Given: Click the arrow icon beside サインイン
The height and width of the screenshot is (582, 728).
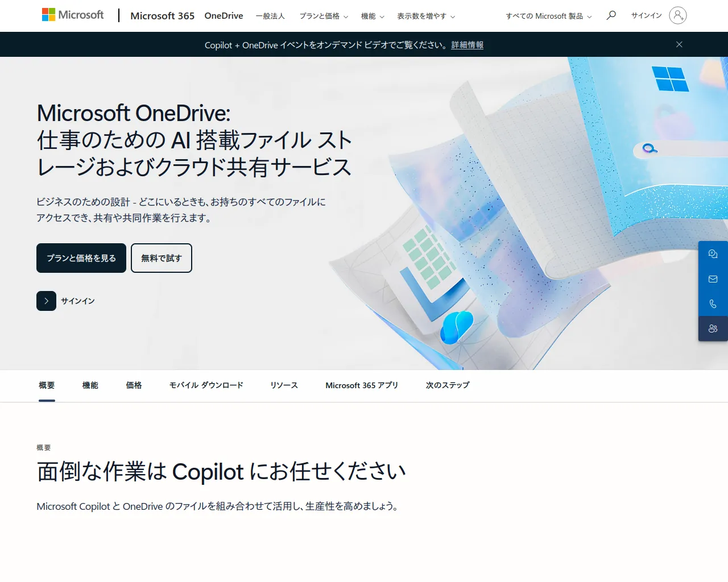Looking at the screenshot, I should (46, 301).
